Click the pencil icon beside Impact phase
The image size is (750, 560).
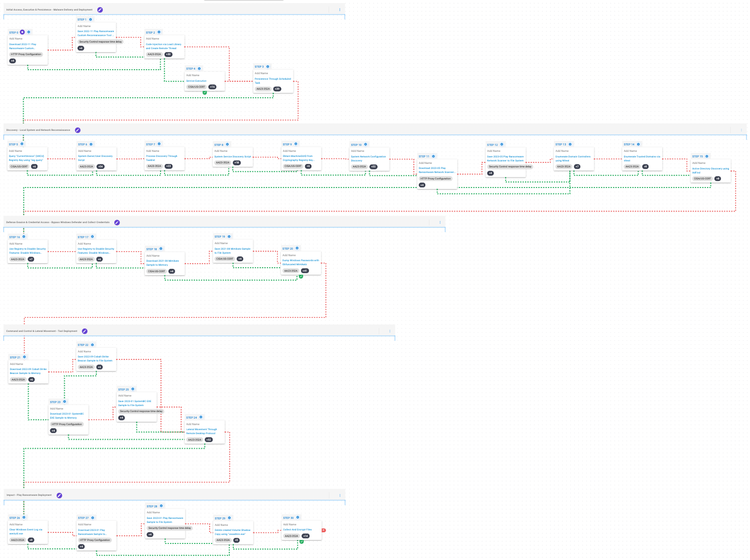click(x=59, y=495)
